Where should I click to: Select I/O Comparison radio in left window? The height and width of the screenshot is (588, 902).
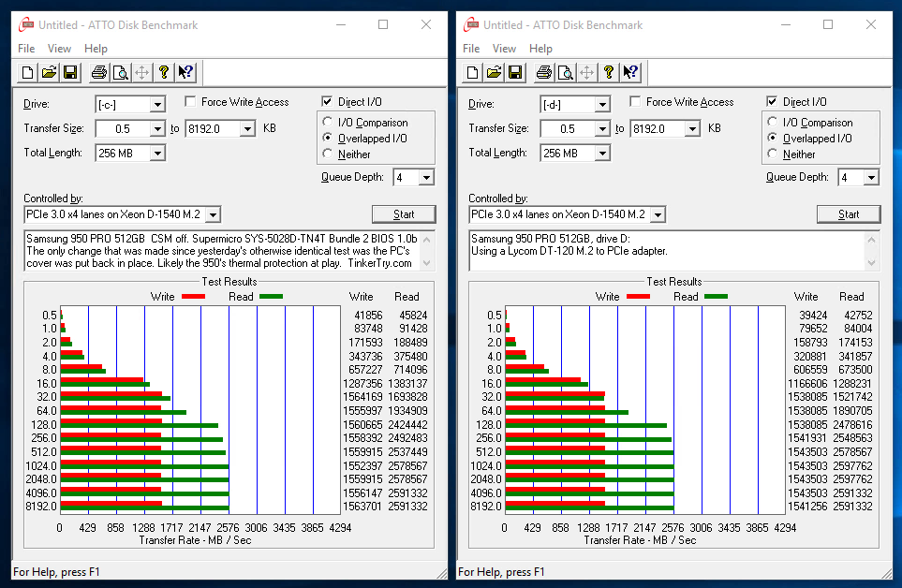click(x=327, y=122)
